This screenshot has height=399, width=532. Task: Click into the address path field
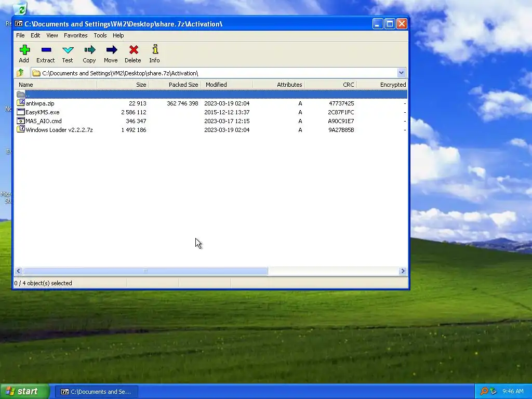pos(214,73)
